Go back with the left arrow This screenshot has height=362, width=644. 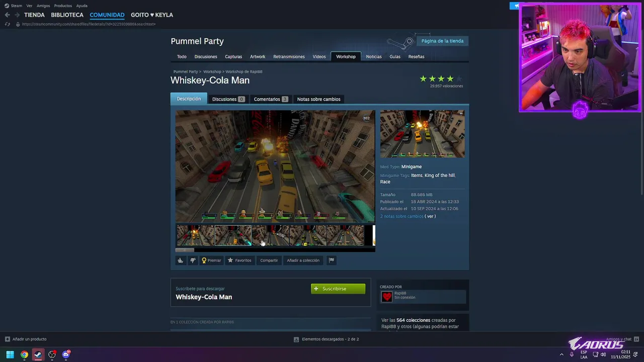tap(7, 15)
